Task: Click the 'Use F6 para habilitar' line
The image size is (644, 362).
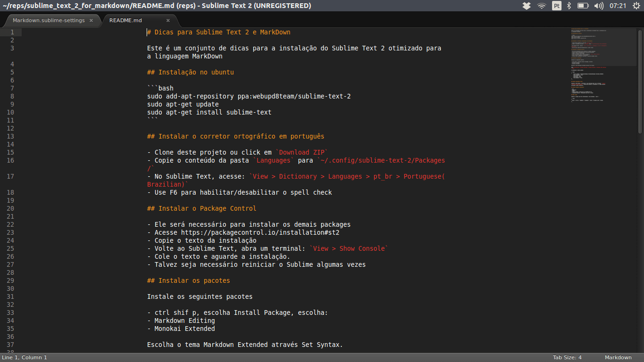Action: point(239,192)
